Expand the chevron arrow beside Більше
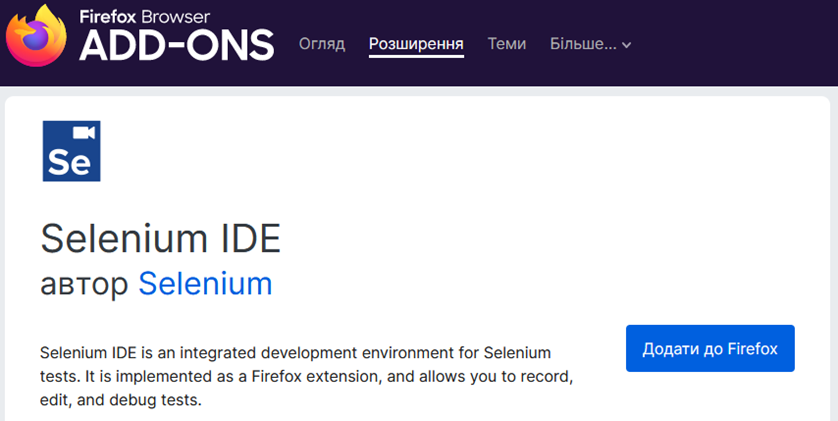This screenshot has height=421, width=838. tap(626, 45)
